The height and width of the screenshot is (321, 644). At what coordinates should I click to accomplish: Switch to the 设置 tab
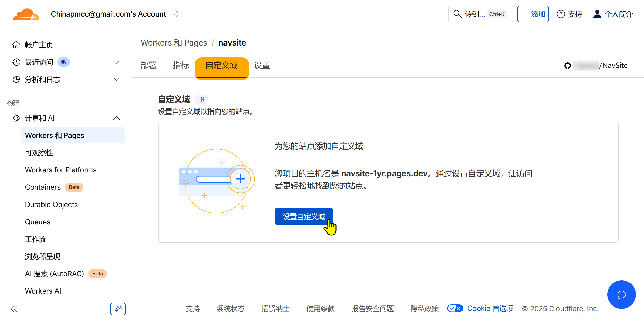262,65
